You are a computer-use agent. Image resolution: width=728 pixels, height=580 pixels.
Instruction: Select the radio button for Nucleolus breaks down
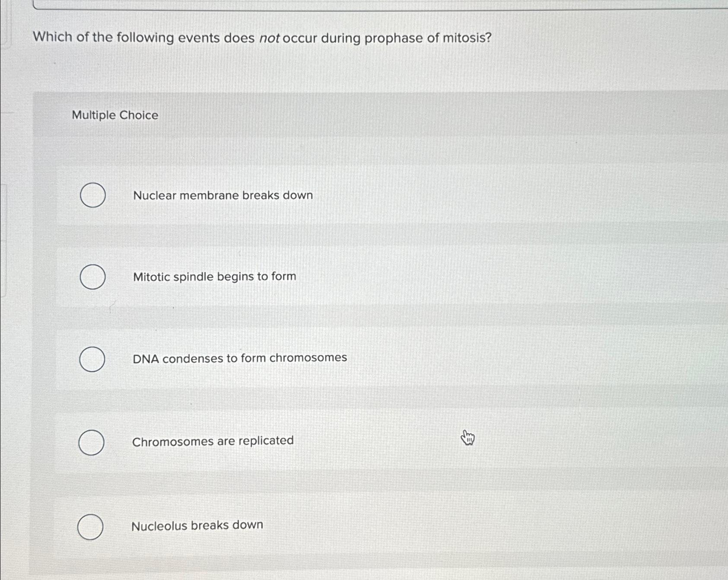click(91, 526)
